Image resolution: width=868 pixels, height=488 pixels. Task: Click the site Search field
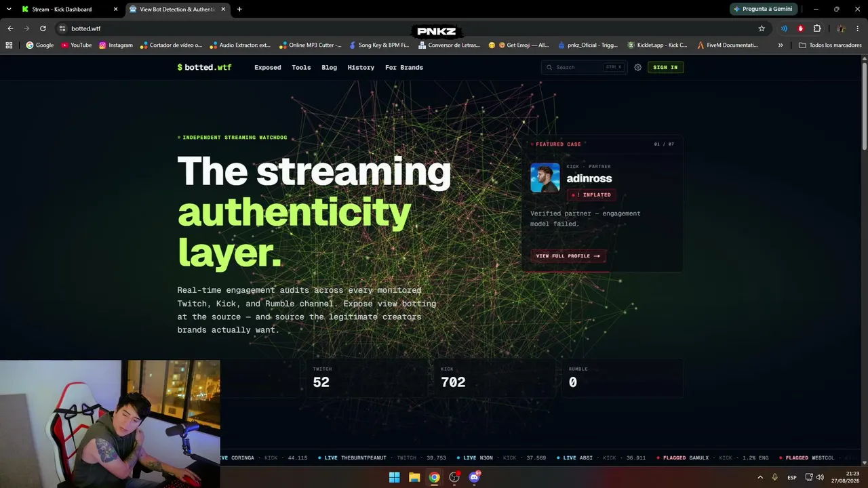[x=583, y=67]
